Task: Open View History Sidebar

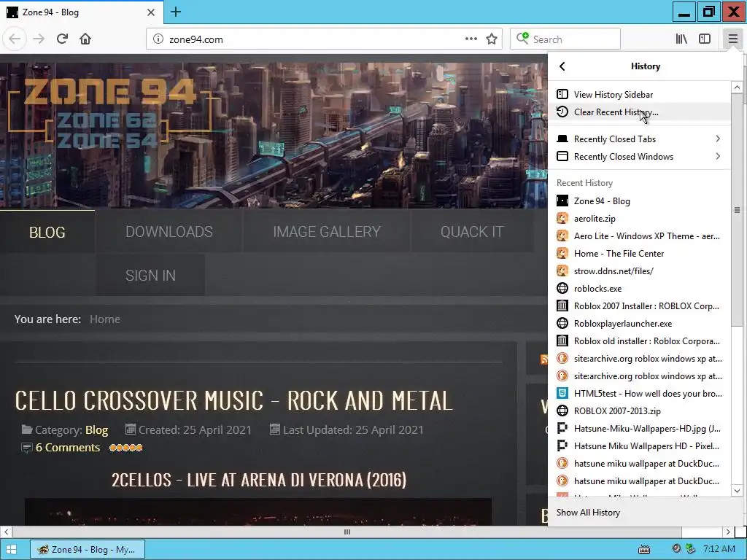Action: click(639, 94)
